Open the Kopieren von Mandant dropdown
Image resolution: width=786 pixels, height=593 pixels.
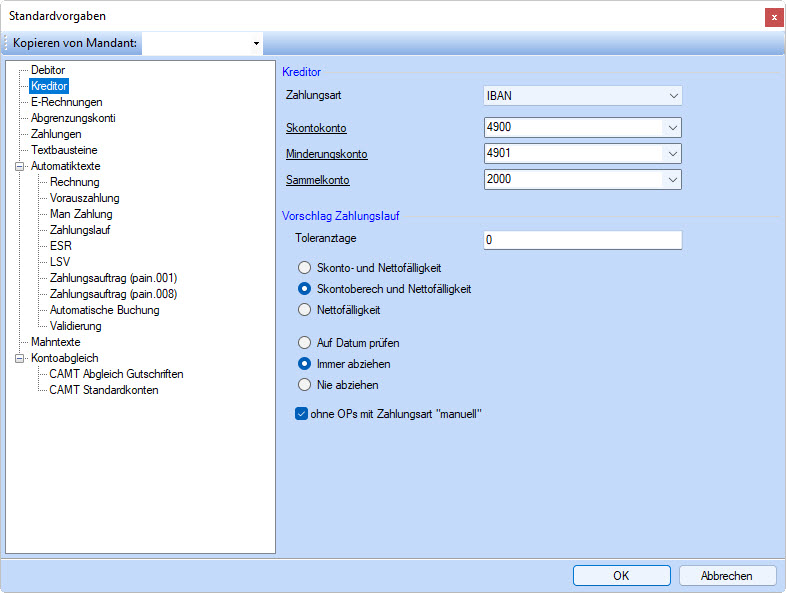[256, 44]
